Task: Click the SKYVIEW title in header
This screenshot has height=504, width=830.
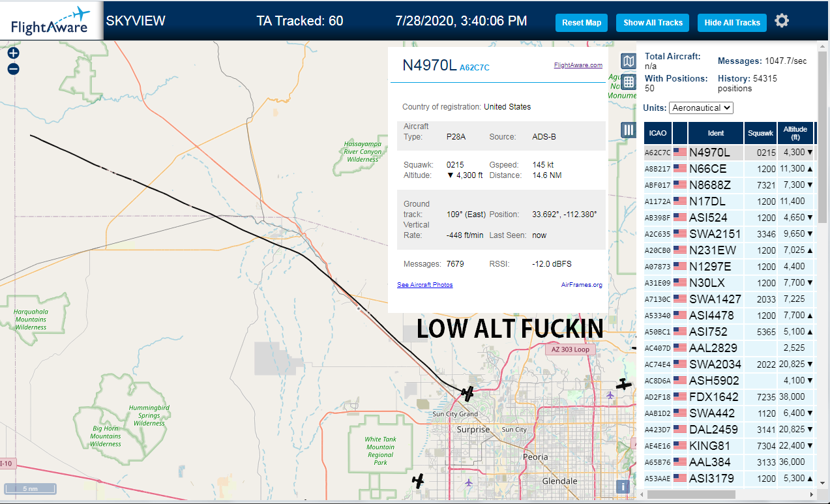Action: [136, 21]
